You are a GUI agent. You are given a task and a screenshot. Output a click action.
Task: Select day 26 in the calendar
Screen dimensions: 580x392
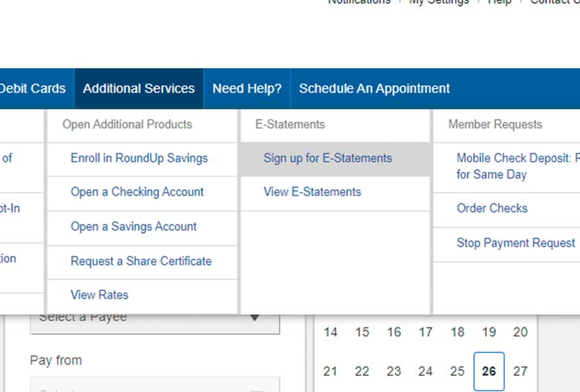tap(489, 371)
